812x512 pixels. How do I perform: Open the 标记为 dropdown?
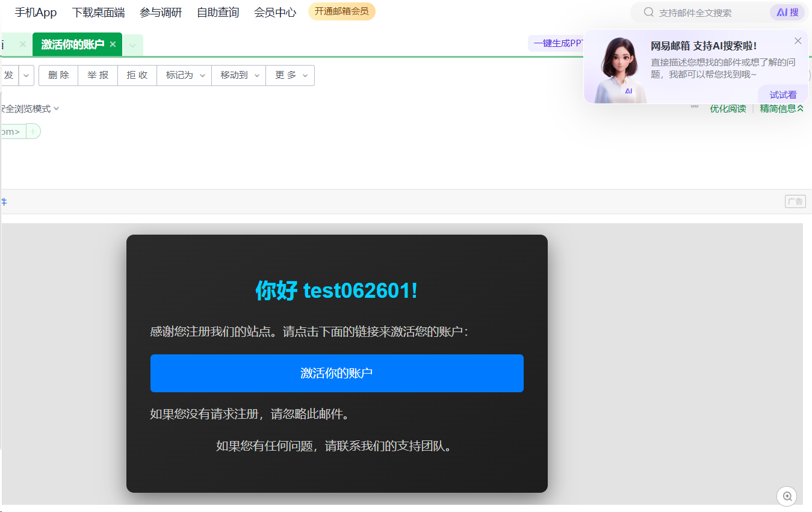click(184, 75)
